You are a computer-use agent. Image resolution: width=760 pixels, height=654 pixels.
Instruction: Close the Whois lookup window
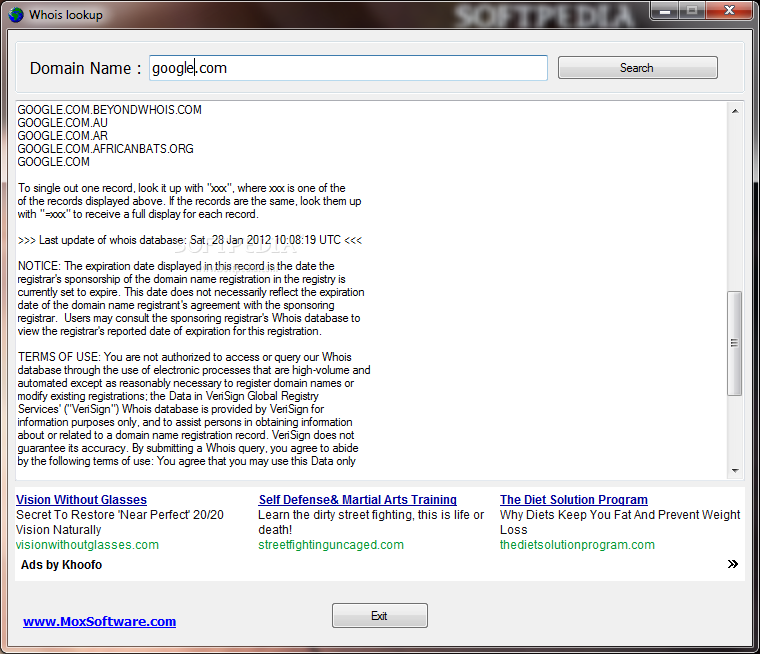point(729,11)
